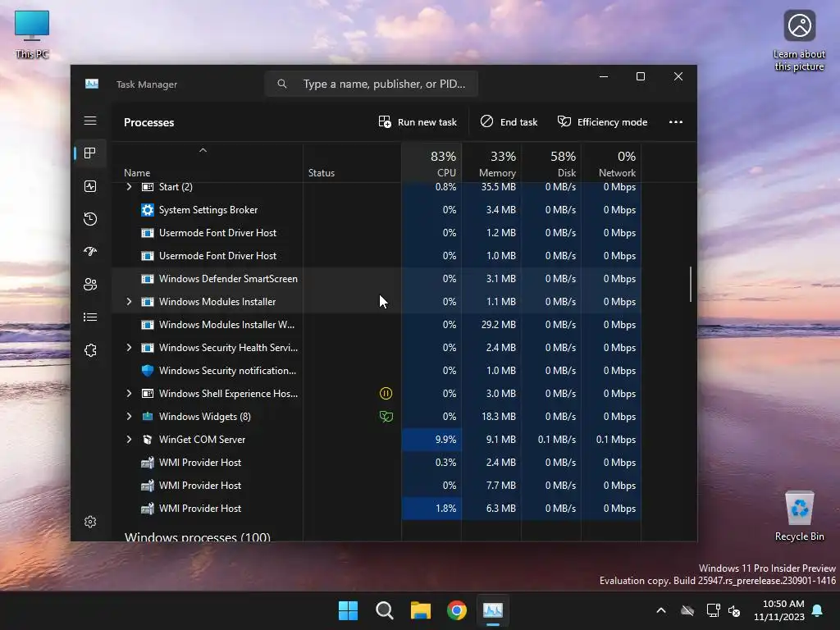Click the Windows Security notification shield icon
The width and height of the screenshot is (840, 630).
pos(148,371)
